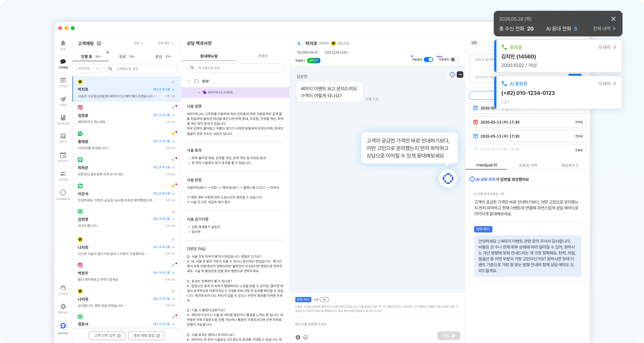Enable the Beta 자동번역 toggle
644x343 pixels.
tap(455, 59)
